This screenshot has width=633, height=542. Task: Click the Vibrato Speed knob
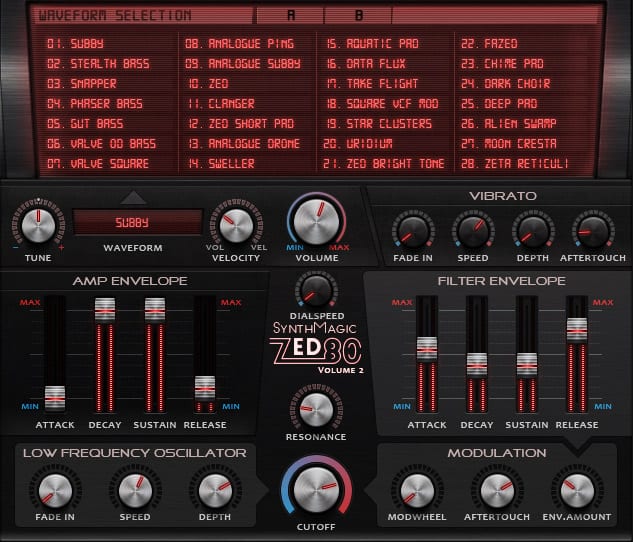tap(473, 232)
